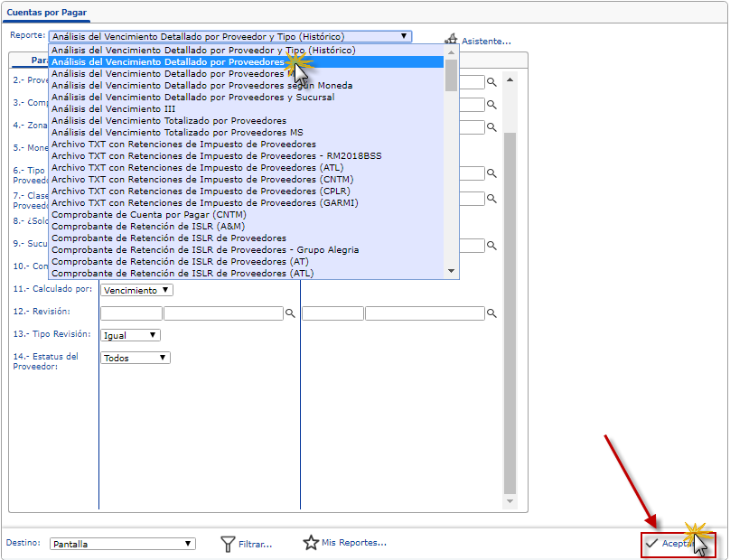Click the first Revisión input field
This screenshot has height=560, width=730.
(131, 313)
